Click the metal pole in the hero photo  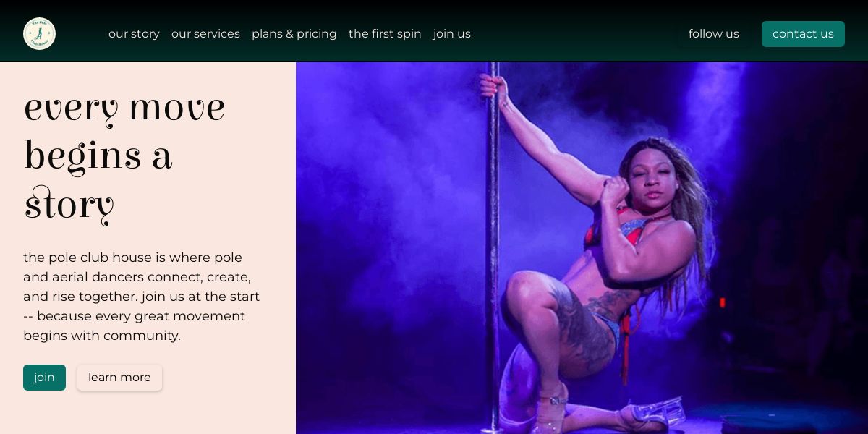click(493, 246)
